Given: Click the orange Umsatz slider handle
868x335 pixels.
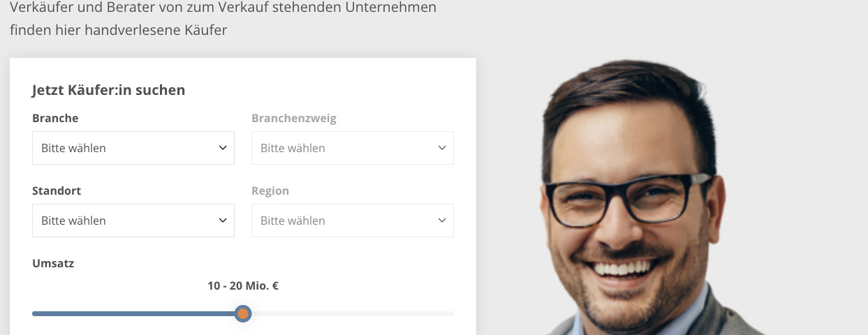Looking at the screenshot, I should [243, 314].
